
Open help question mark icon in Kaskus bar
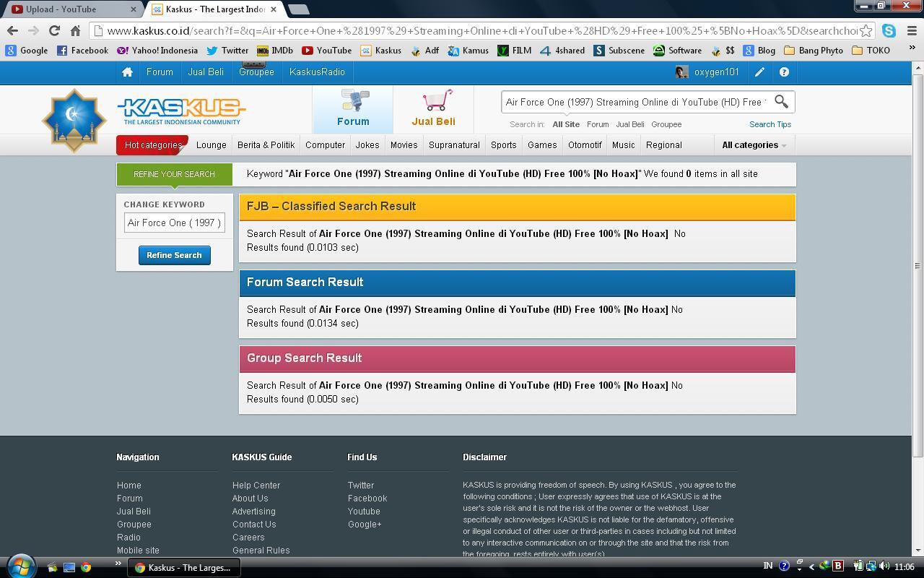784,72
